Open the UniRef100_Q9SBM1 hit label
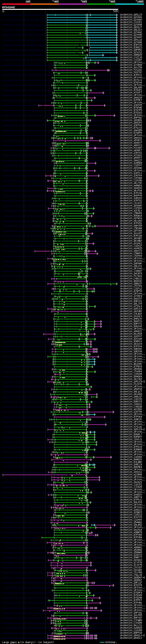This screenshot has height=644, width=146. [131, 120]
